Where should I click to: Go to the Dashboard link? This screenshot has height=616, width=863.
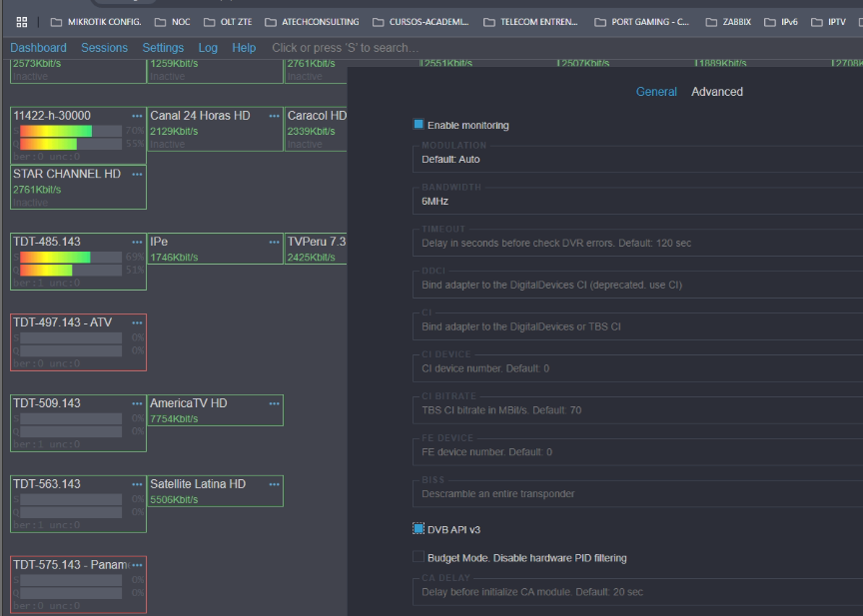pyautogui.click(x=38, y=48)
